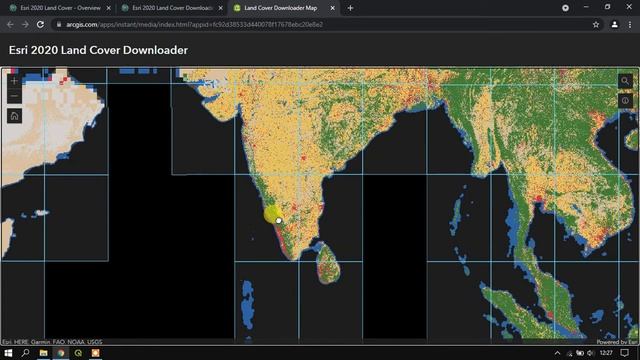Reload the current page
The height and width of the screenshot is (360, 640).
point(40,24)
